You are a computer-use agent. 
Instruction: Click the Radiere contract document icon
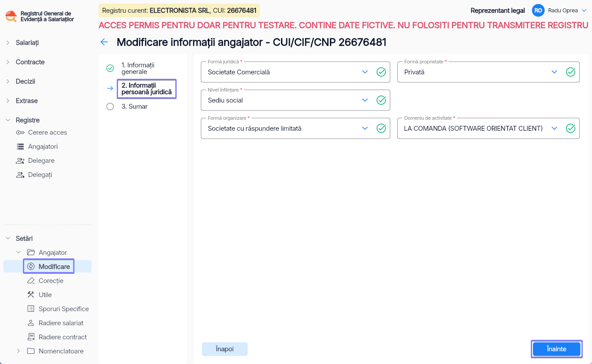[x=31, y=337]
